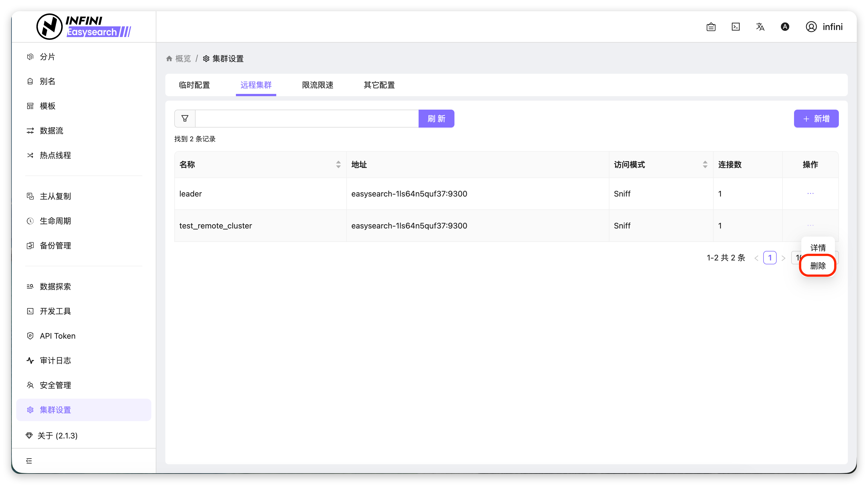Select 详情 from the popup menu
The image size is (868, 485).
[x=818, y=248]
